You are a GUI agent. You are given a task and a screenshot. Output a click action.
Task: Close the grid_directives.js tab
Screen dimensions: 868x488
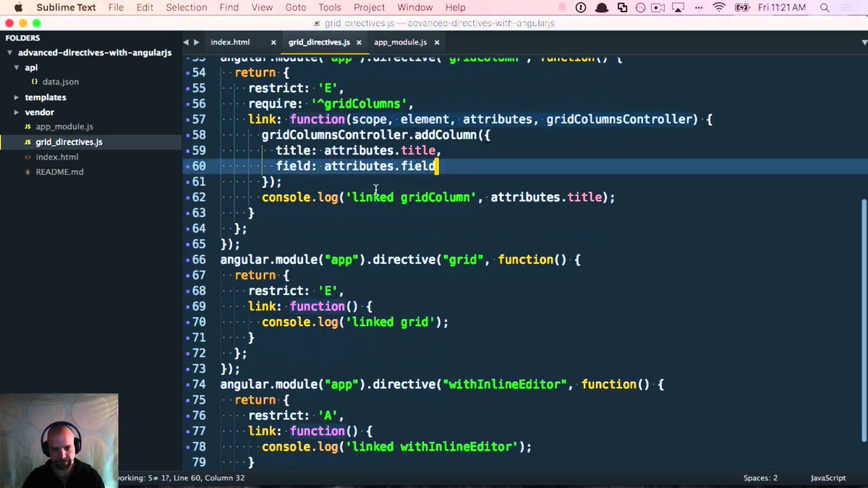(x=359, y=42)
